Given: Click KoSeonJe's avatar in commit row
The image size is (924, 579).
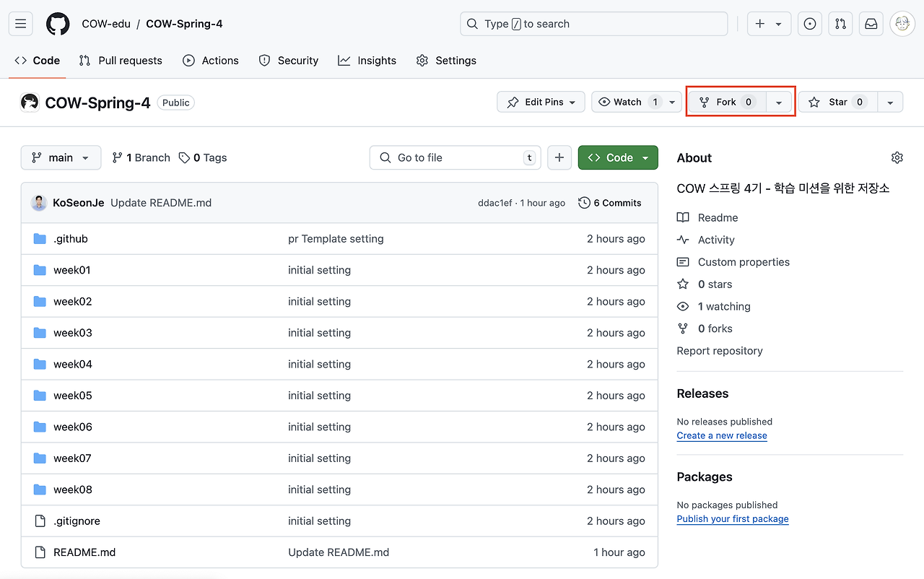Looking at the screenshot, I should (x=39, y=203).
